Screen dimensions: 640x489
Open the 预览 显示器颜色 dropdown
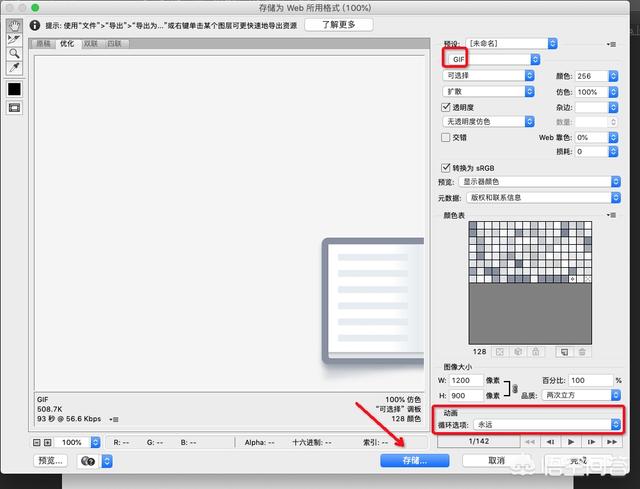tap(540, 182)
